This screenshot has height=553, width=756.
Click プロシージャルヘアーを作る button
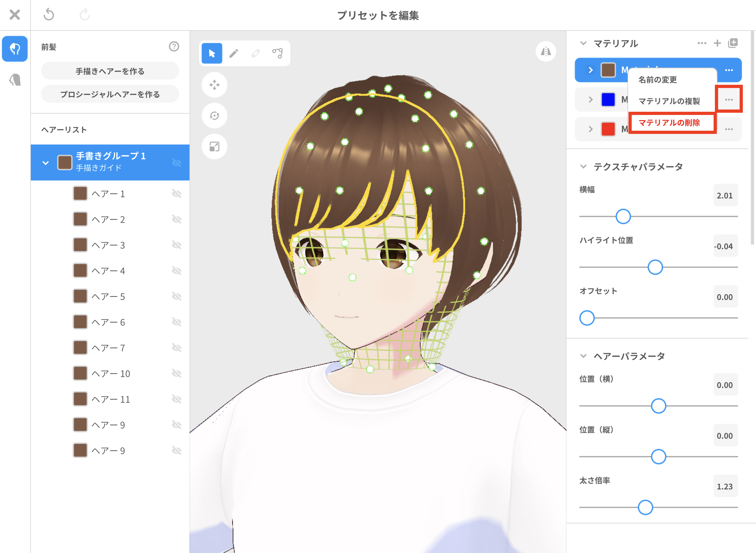pos(110,94)
